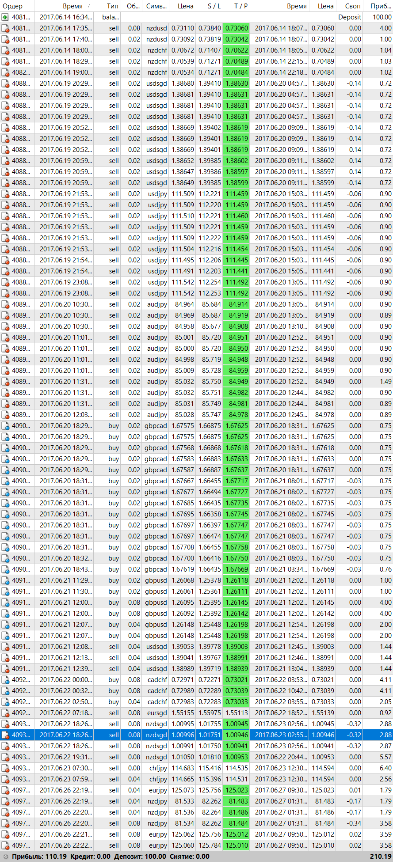The width and height of the screenshot is (393, 868).
Task: Sort by the Симв... symbol column header
Action: pyautogui.click(x=155, y=6)
